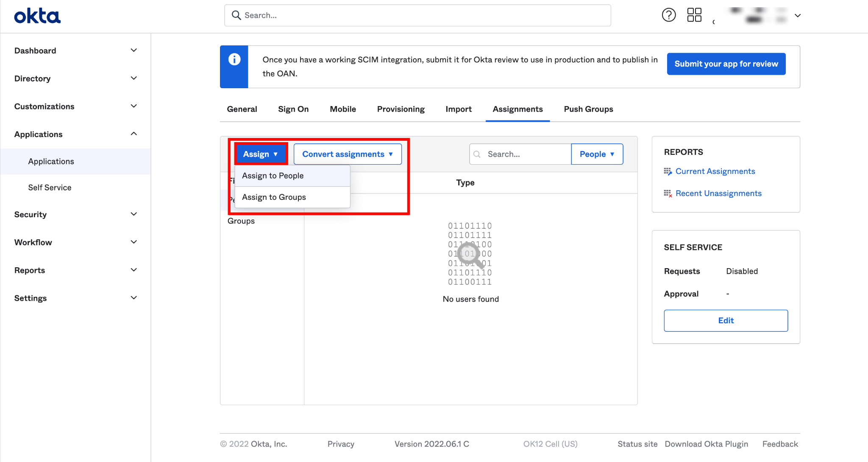Focus the assignments search field

coord(520,154)
